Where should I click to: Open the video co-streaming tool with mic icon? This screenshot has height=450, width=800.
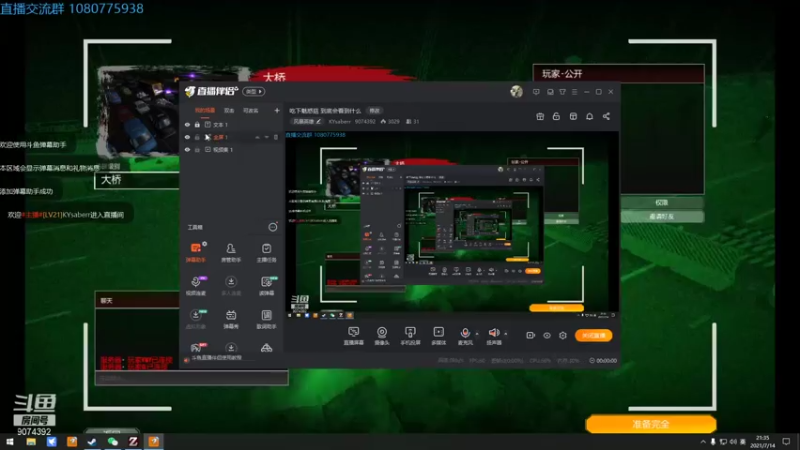coord(196,285)
